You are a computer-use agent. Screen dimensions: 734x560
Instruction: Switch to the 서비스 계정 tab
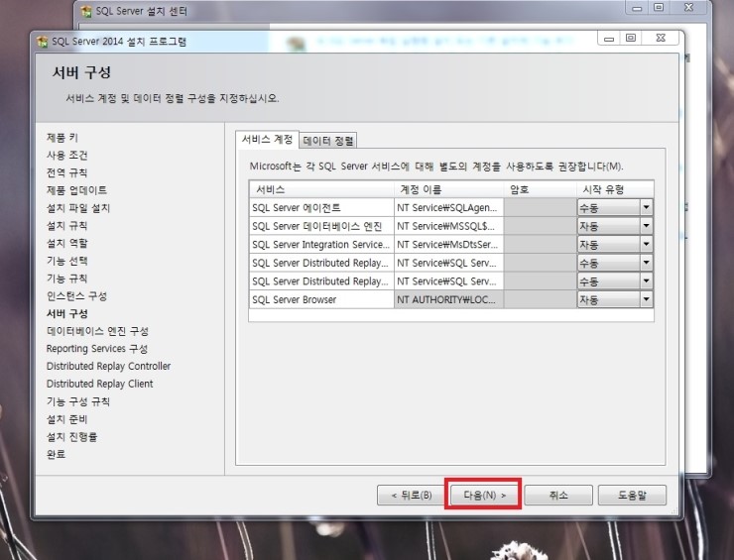coord(267,140)
